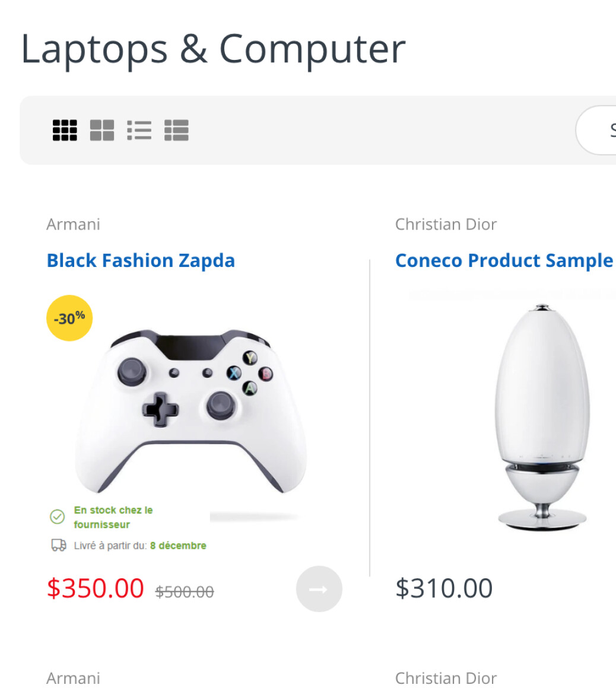
Task: Switch to large grid view icon
Action: pyautogui.click(x=102, y=130)
